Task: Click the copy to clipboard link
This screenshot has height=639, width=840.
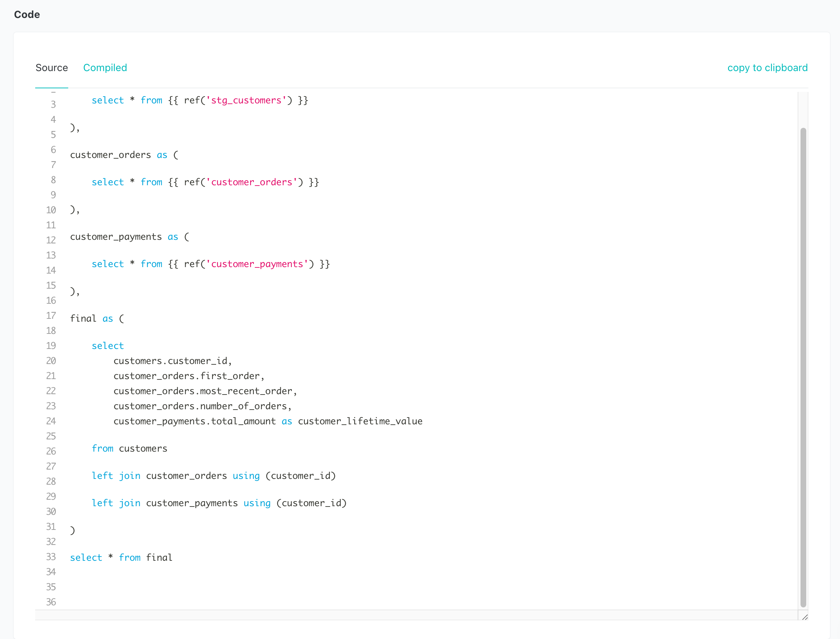Action: pos(768,68)
